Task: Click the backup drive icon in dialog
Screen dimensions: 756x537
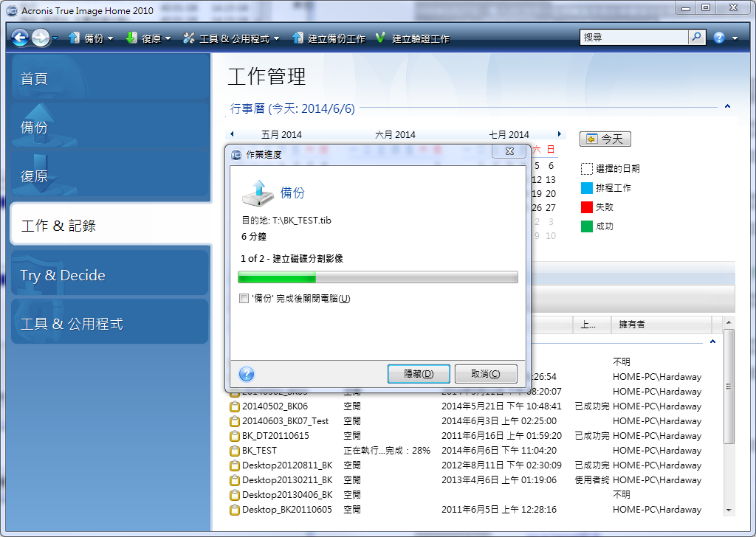Action: point(258,193)
